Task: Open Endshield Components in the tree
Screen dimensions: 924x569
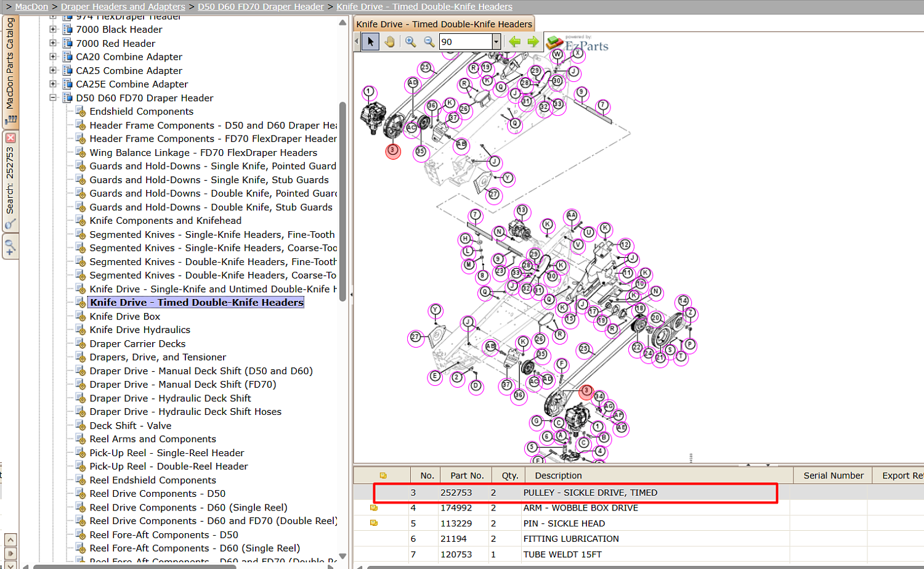Action: coord(141,112)
